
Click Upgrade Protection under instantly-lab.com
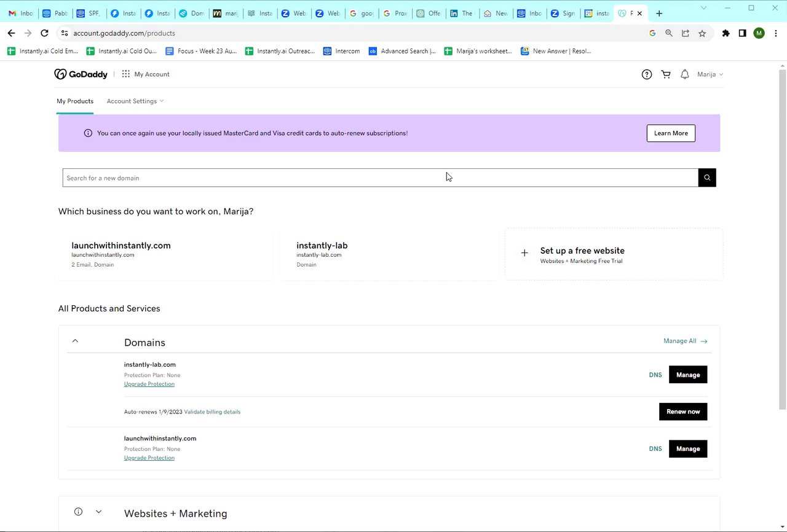(149, 384)
